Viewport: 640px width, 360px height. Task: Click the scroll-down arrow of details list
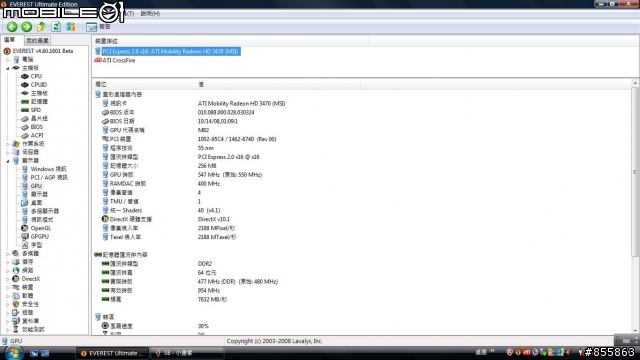(635, 331)
